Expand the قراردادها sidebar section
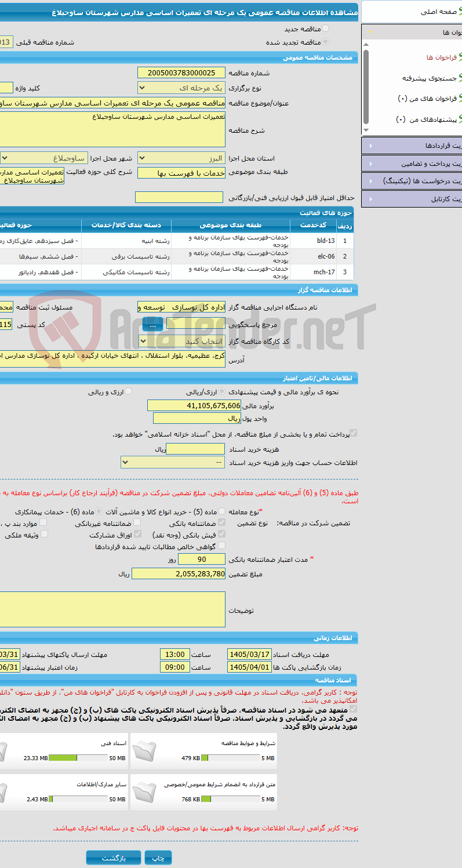462x868 pixels. pos(412,145)
